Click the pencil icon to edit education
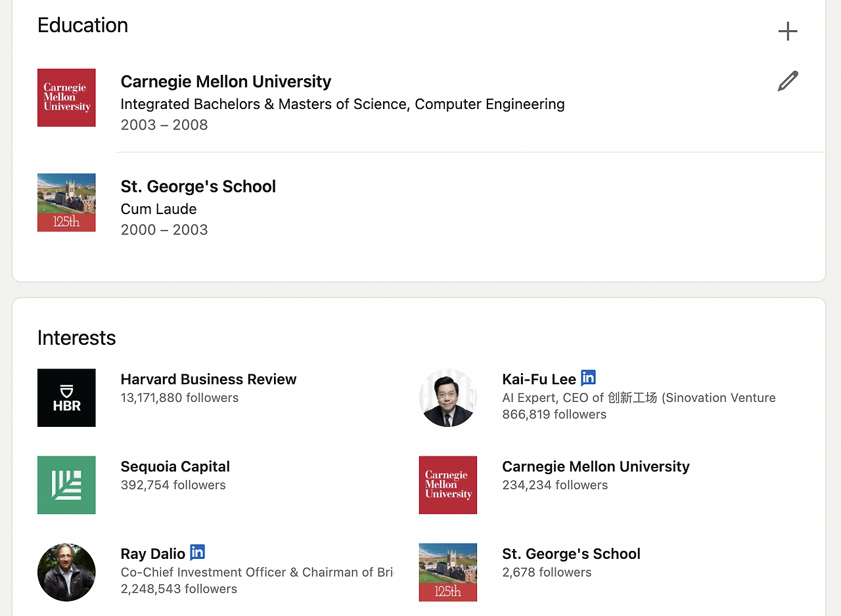841x616 pixels. (x=787, y=81)
